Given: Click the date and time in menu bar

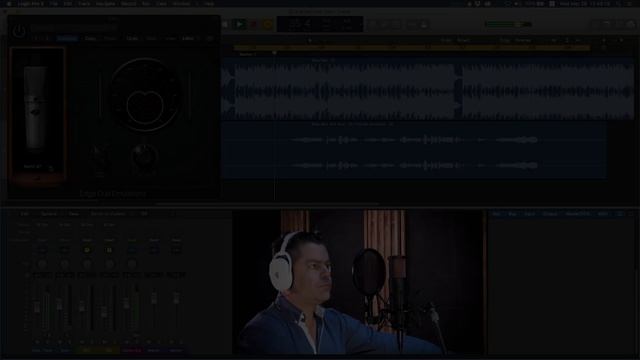Looking at the screenshot, I should pyautogui.click(x=585, y=4).
